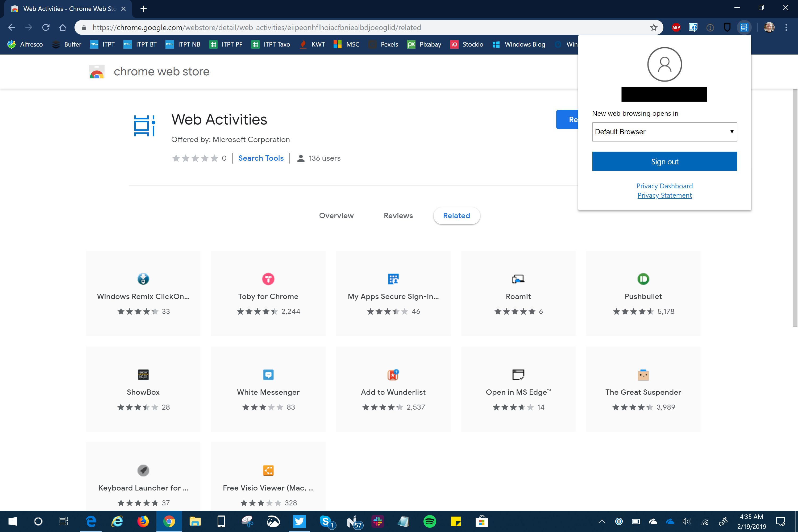Open the Privacy Statement link

pyautogui.click(x=664, y=196)
